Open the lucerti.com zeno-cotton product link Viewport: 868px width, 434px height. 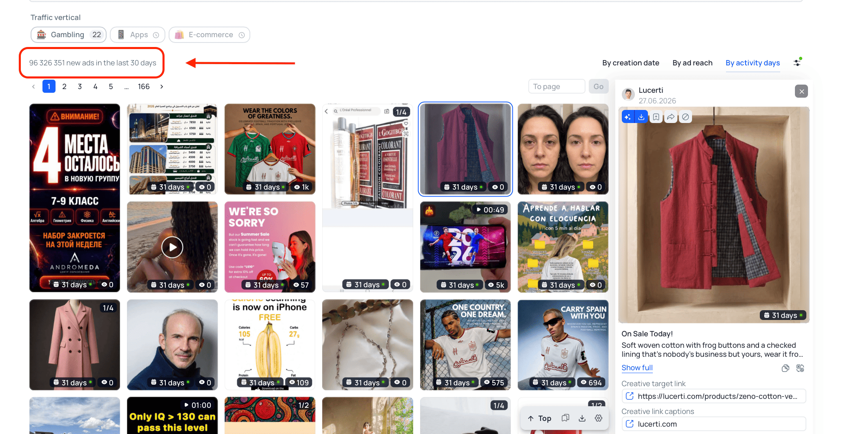[x=714, y=396]
